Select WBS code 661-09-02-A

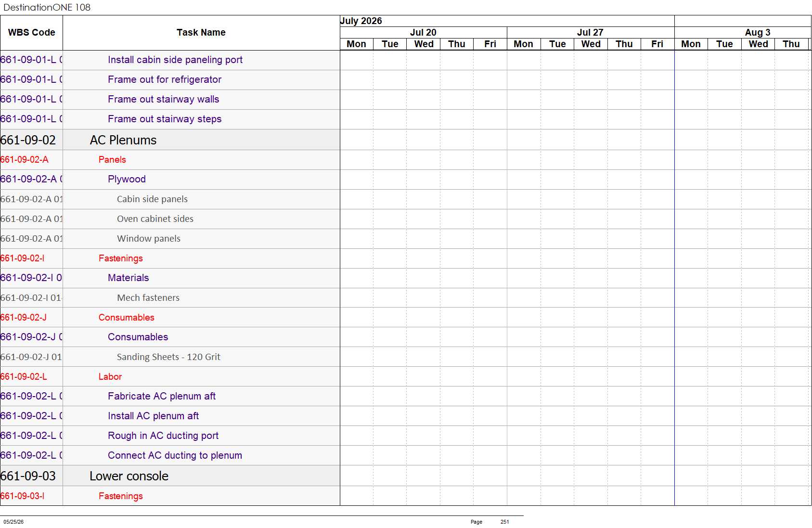pos(24,160)
